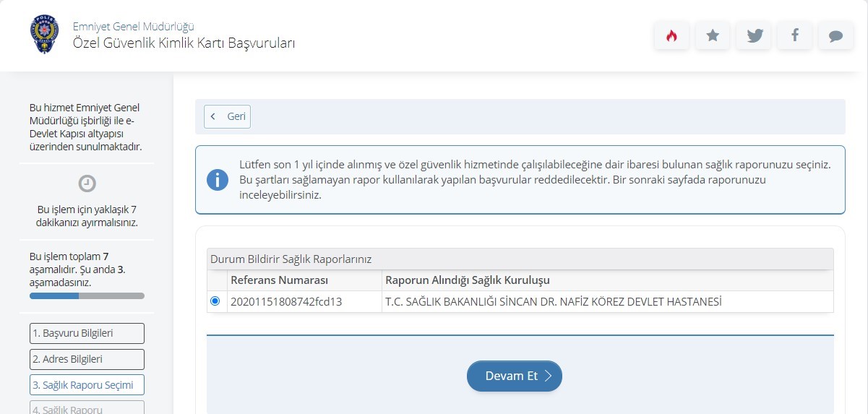This screenshot has height=414, width=868.
Task: Add service to favorites with star icon
Action: 713,35
